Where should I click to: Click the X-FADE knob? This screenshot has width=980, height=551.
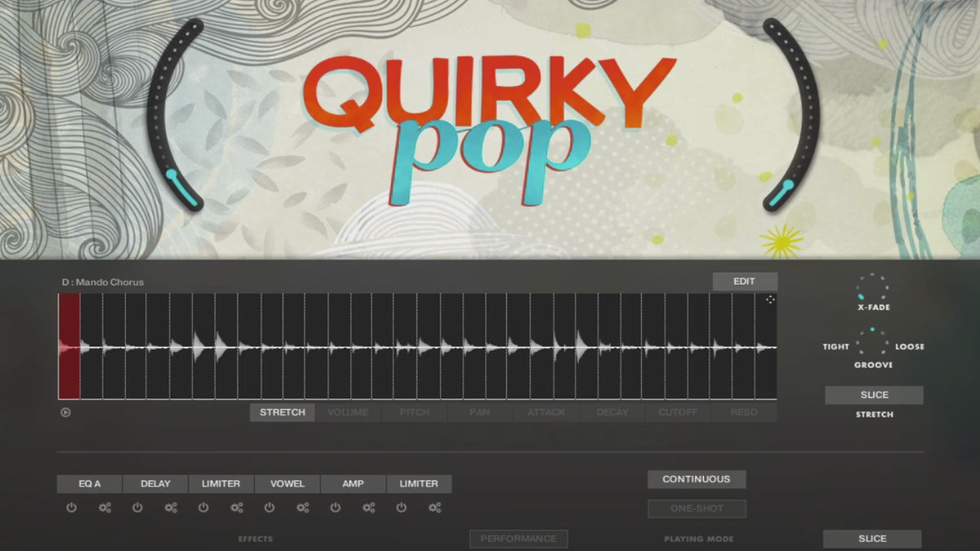[x=872, y=287]
